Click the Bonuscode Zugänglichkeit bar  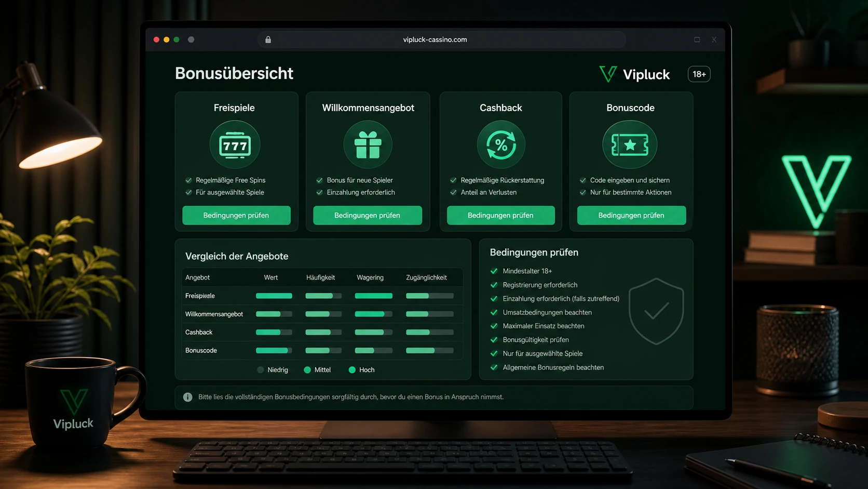click(x=430, y=350)
